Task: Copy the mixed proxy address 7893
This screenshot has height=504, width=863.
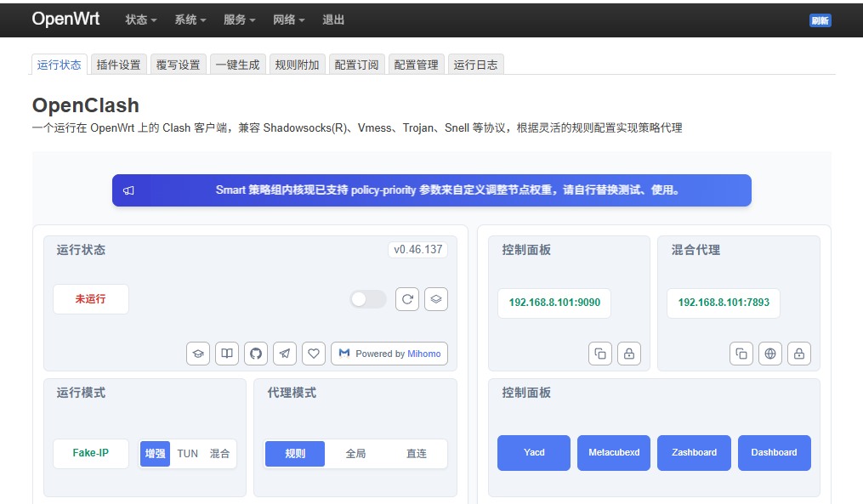Action: [x=741, y=354]
